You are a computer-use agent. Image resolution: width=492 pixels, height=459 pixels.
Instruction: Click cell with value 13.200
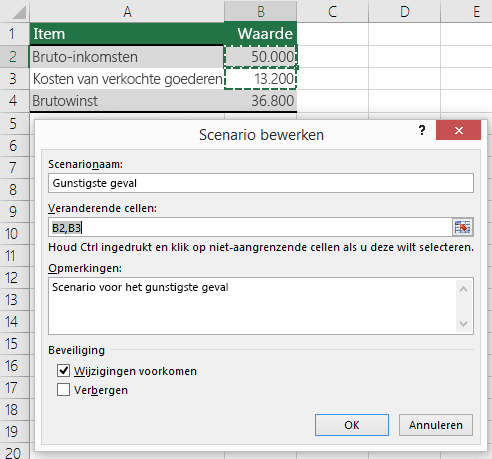pos(261,79)
